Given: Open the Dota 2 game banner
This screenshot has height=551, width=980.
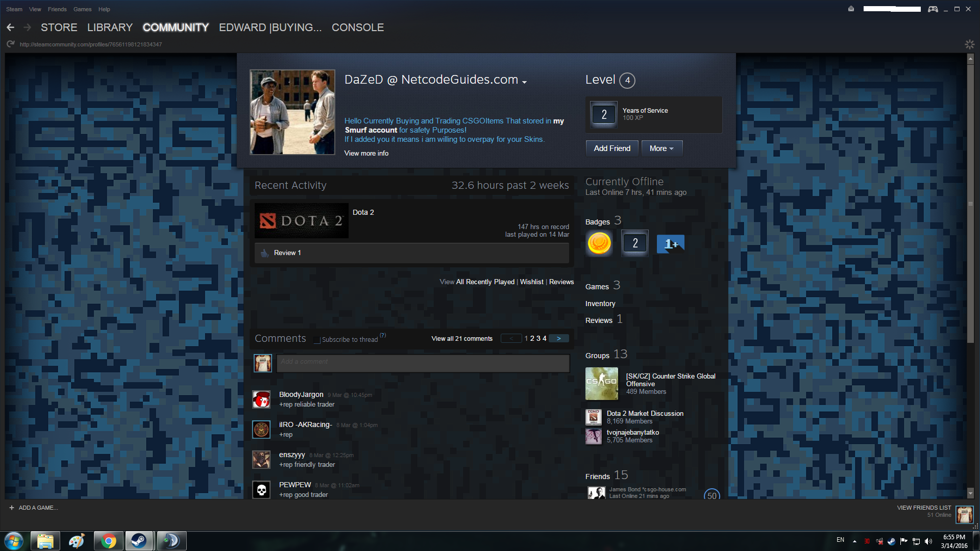Looking at the screenshot, I should click(301, 221).
